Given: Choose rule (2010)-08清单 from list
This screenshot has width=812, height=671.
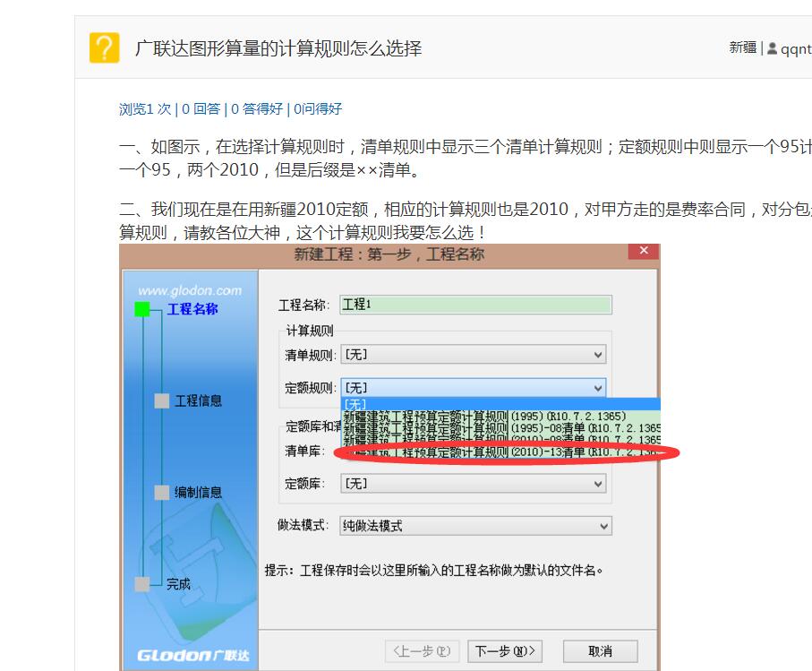Looking at the screenshot, I should (x=500, y=439).
